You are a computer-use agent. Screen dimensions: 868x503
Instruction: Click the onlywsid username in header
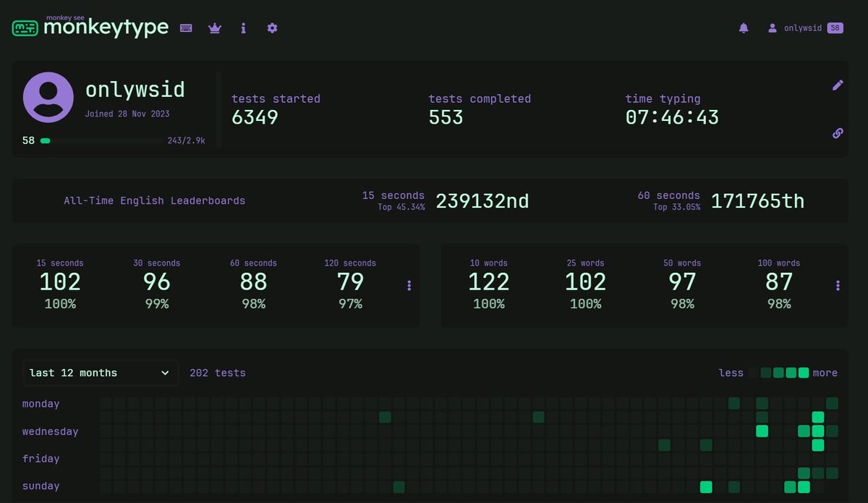point(803,28)
